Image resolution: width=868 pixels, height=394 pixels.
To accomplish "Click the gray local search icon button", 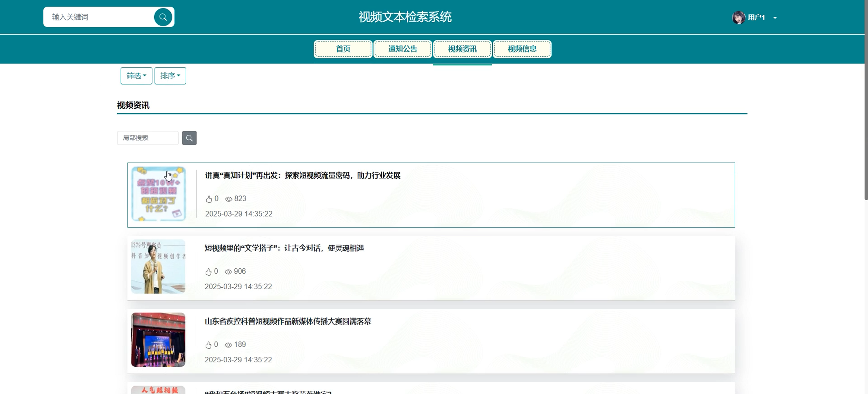I will point(189,138).
